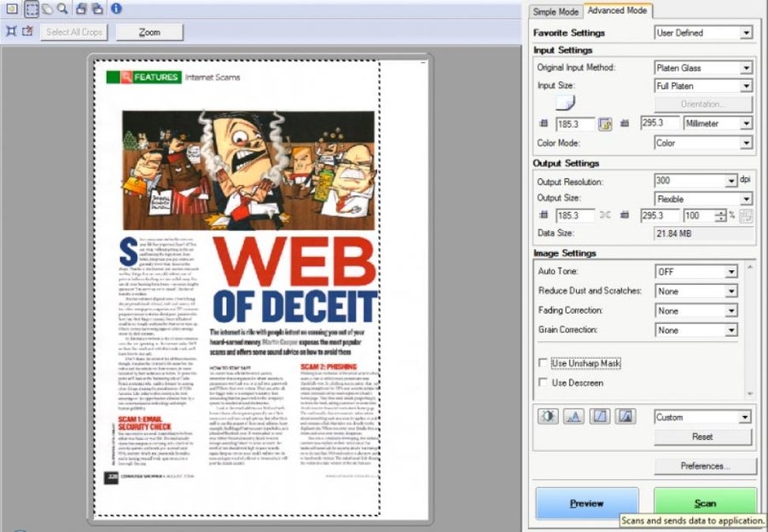
Task: Expand the Input Size dropdown
Action: coord(703,86)
